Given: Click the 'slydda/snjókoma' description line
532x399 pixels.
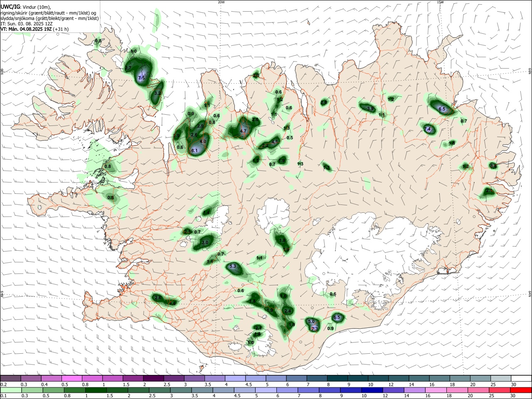Looking at the screenshot, I should point(49,18).
